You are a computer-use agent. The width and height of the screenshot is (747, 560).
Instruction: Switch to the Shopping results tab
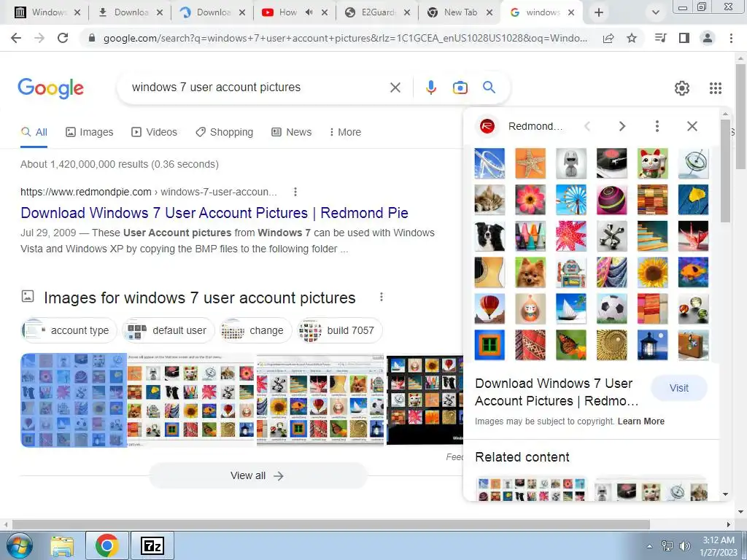(x=225, y=133)
